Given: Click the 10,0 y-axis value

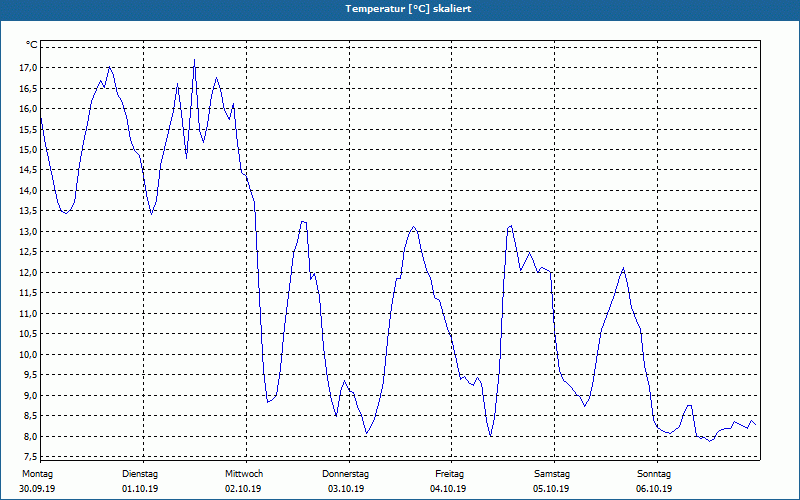Looking at the screenshot, I should coord(28,355).
